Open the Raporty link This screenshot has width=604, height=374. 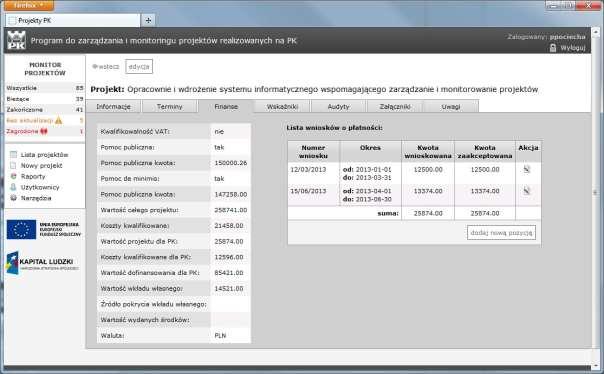click(x=33, y=176)
